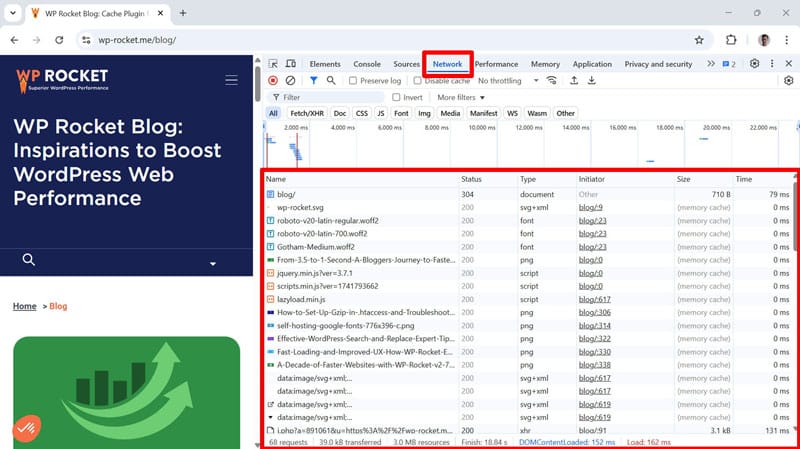
Task: Switch to the Elements tab
Action: click(325, 64)
